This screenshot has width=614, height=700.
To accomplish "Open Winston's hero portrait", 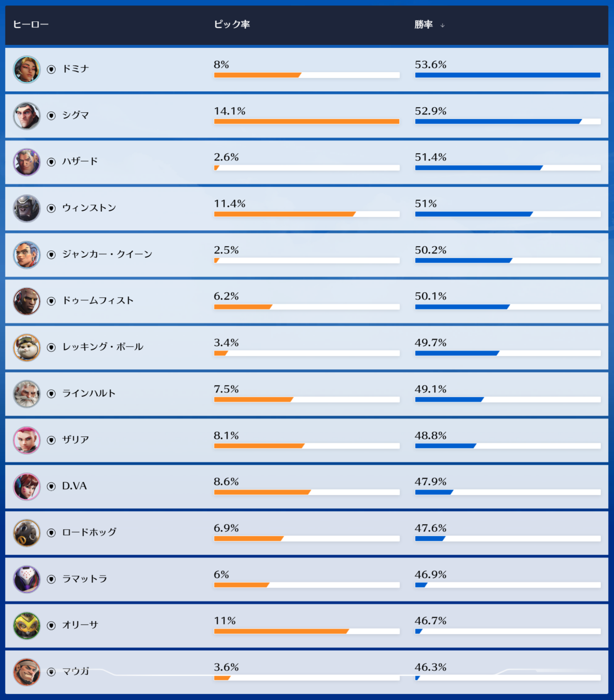I will tap(27, 208).
